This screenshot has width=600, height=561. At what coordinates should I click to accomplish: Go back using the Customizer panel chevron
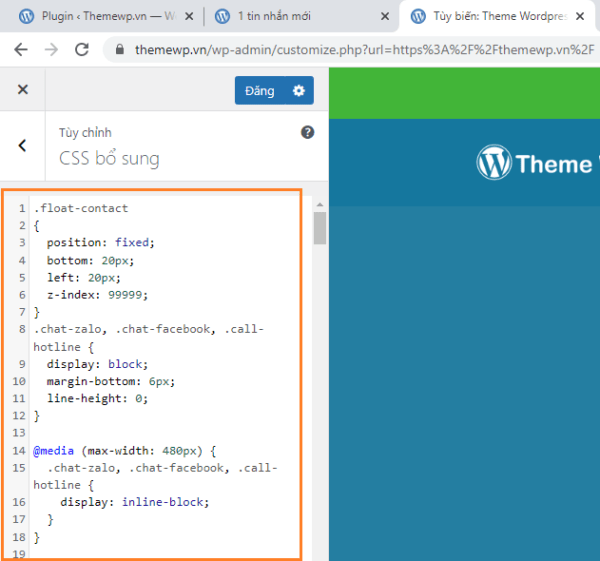tap(23, 145)
